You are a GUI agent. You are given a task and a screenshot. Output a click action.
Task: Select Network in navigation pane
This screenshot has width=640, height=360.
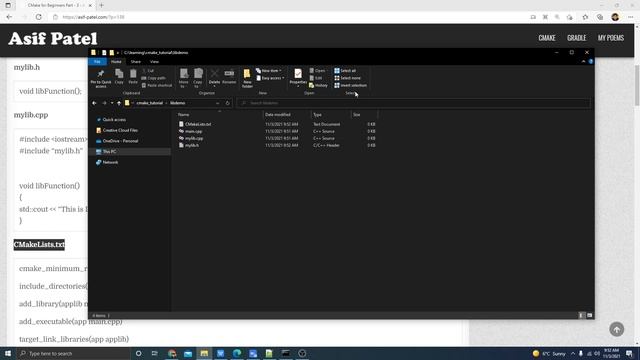pyautogui.click(x=110, y=162)
